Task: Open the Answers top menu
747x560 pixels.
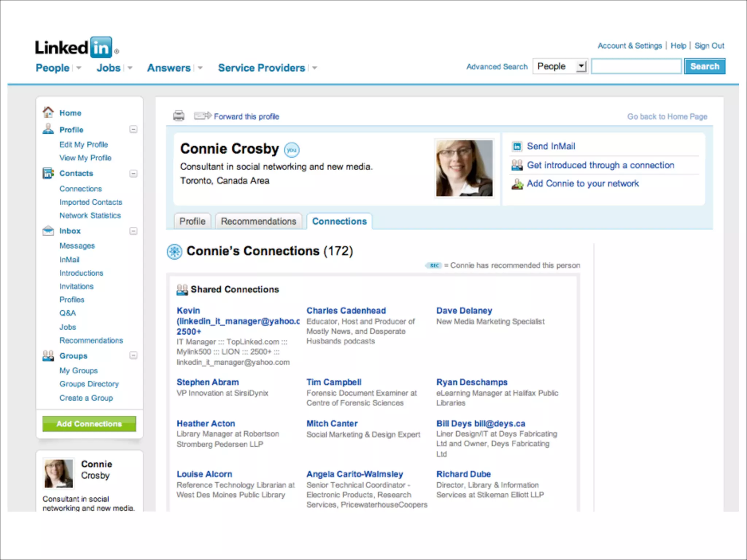Action: click(169, 68)
